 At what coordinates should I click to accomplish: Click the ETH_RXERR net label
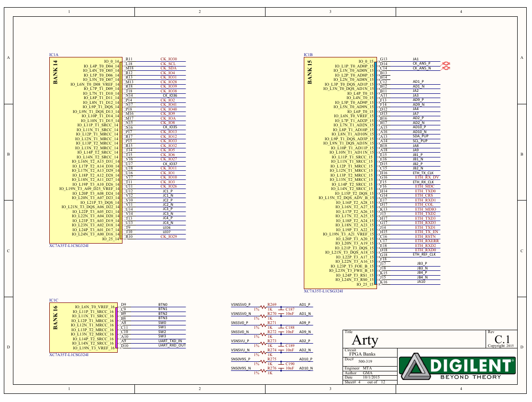(427, 241)
